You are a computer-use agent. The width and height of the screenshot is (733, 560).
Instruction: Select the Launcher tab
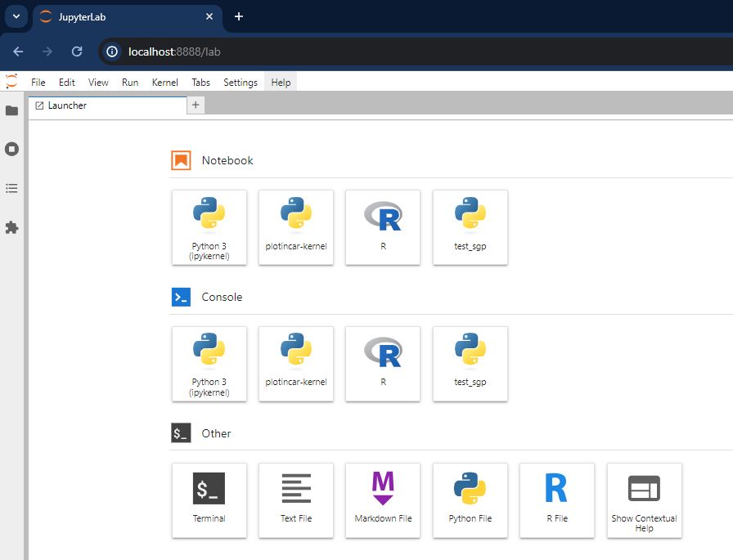pyautogui.click(x=107, y=105)
